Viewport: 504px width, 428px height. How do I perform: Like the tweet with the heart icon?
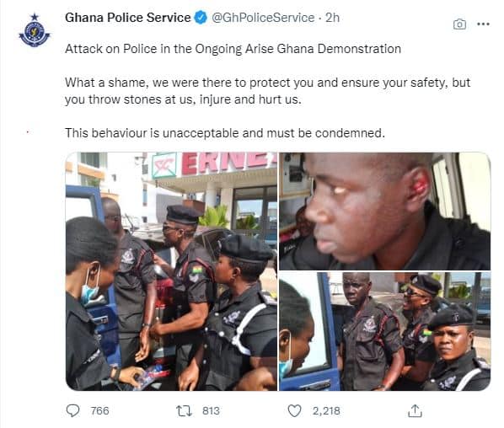click(294, 410)
